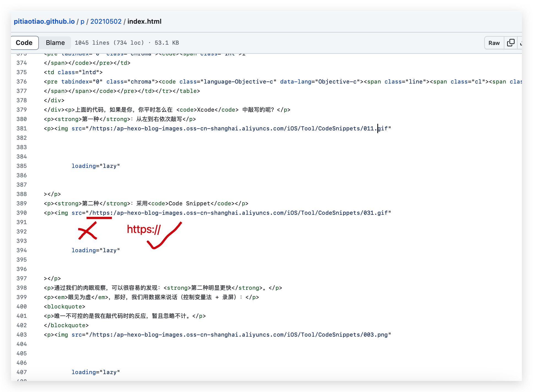Select line number 403
The height and width of the screenshot is (392, 533).
point(22,335)
